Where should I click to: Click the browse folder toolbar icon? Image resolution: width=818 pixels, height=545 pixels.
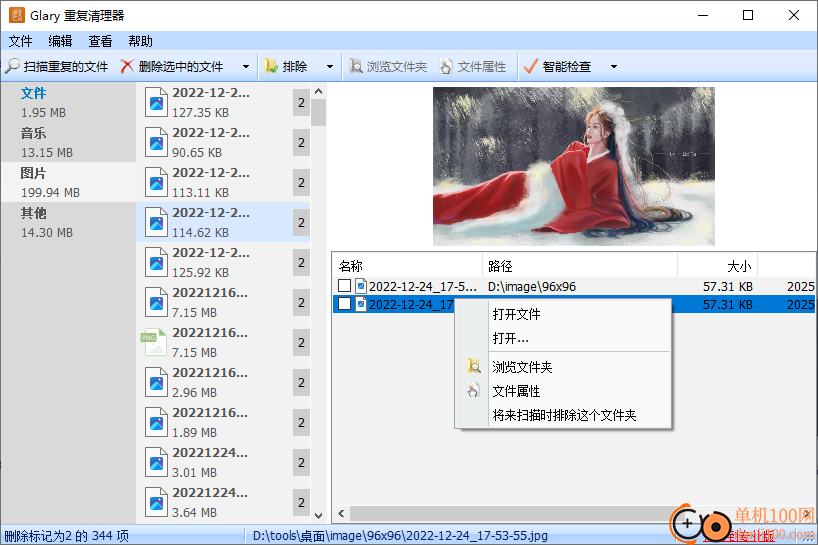(x=355, y=66)
